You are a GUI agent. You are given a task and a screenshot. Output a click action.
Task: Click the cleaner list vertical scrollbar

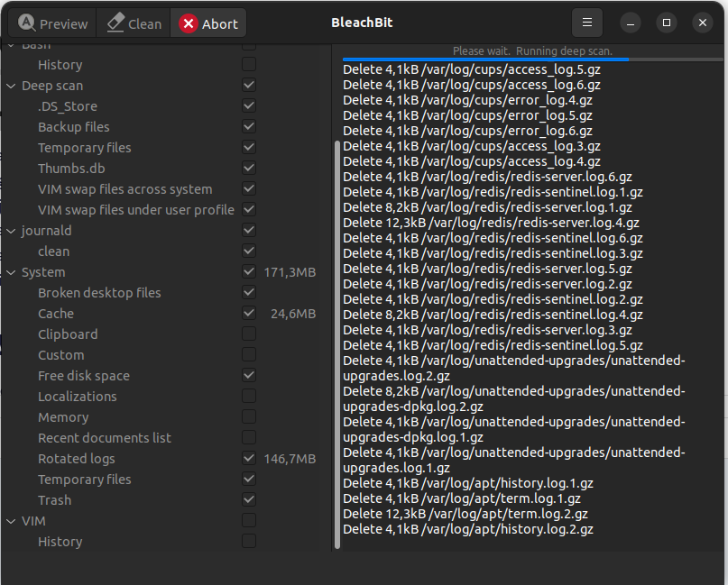tap(337, 343)
